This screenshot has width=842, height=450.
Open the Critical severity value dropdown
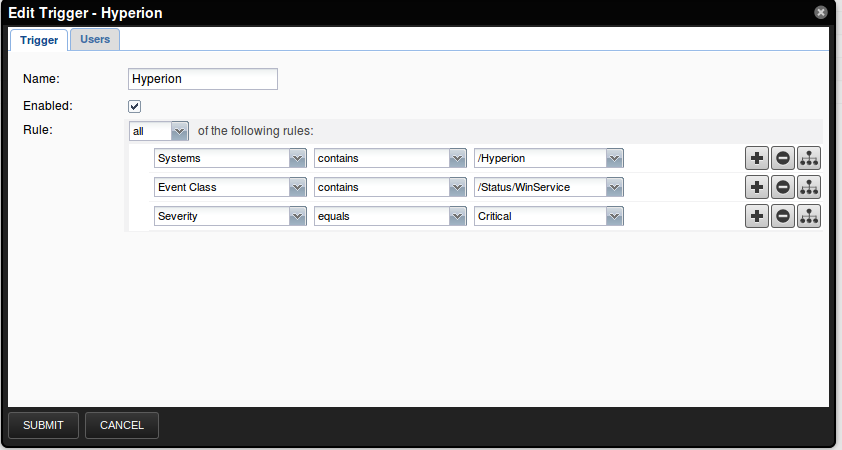click(614, 216)
